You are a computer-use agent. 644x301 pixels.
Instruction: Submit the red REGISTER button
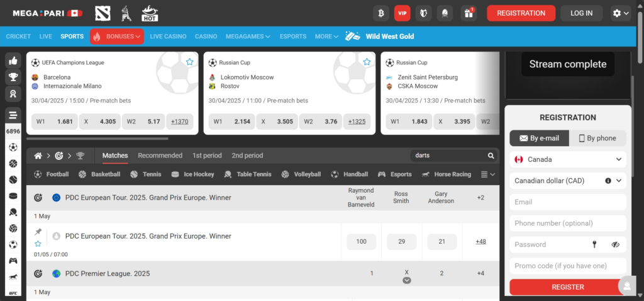pos(568,287)
